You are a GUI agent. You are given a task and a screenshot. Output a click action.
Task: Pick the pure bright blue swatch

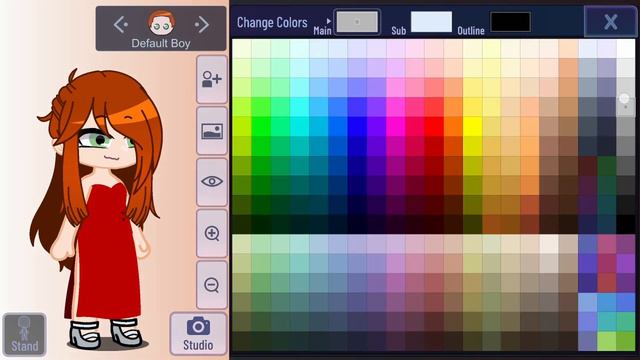[x=357, y=127]
